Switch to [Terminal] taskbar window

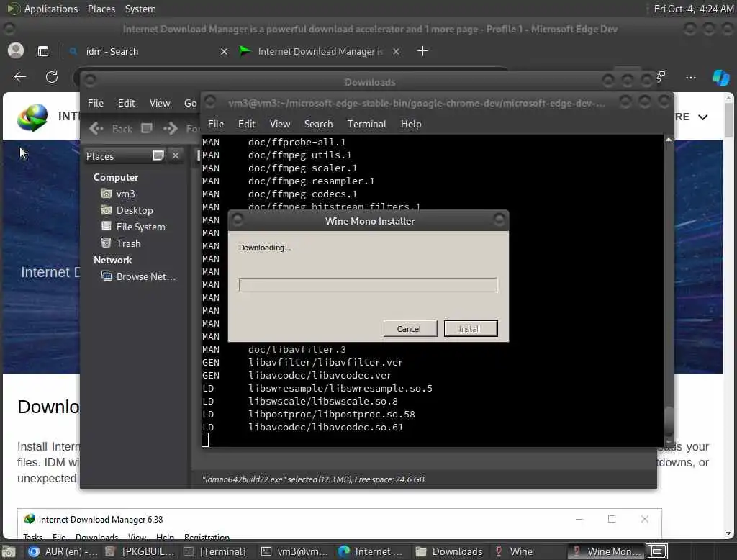(x=215, y=551)
